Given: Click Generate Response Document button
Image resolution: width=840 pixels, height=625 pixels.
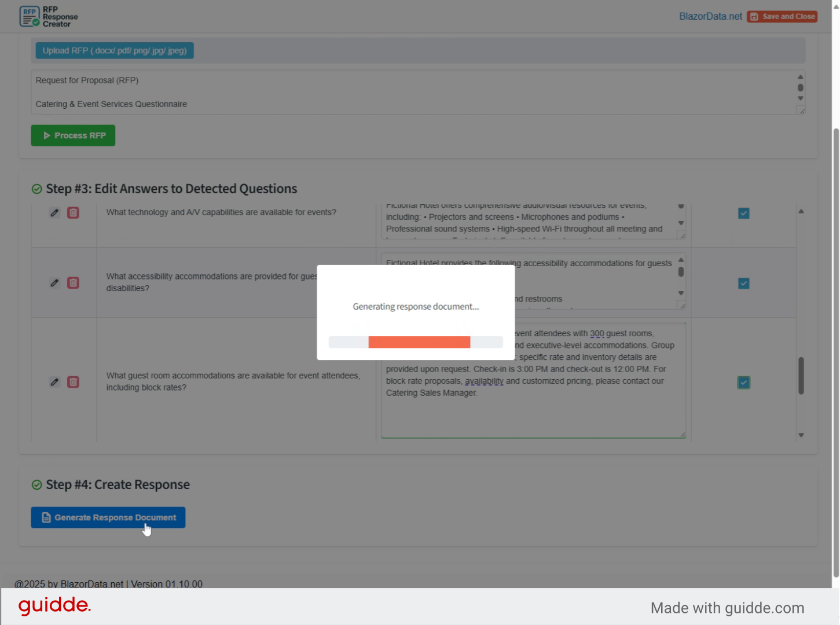Looking at the screenshot, I should (108, 517).
